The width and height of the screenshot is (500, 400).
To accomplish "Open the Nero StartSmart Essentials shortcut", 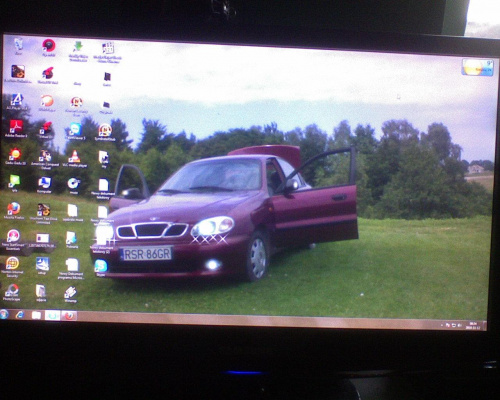I will [13, 240].
